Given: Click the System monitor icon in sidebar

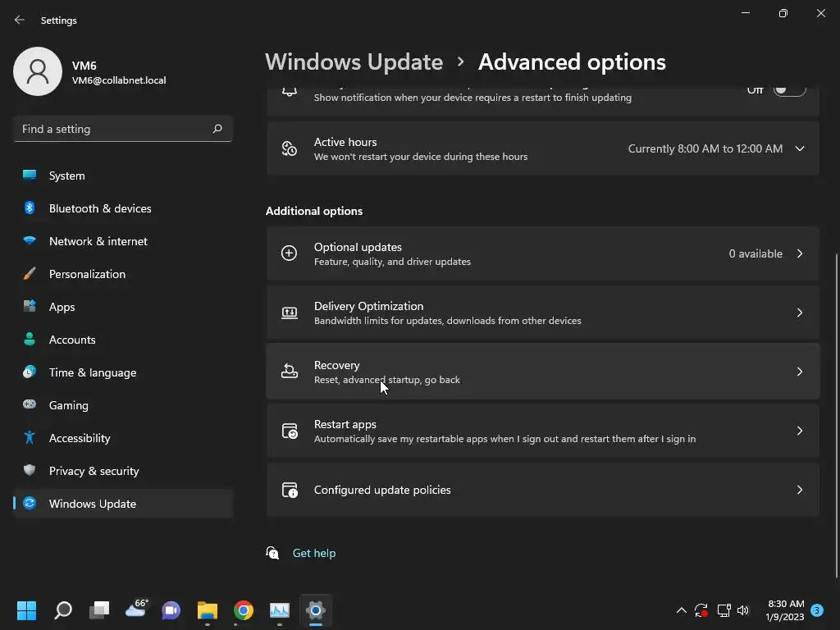Looking at the screenshot, I should point(30,175).
